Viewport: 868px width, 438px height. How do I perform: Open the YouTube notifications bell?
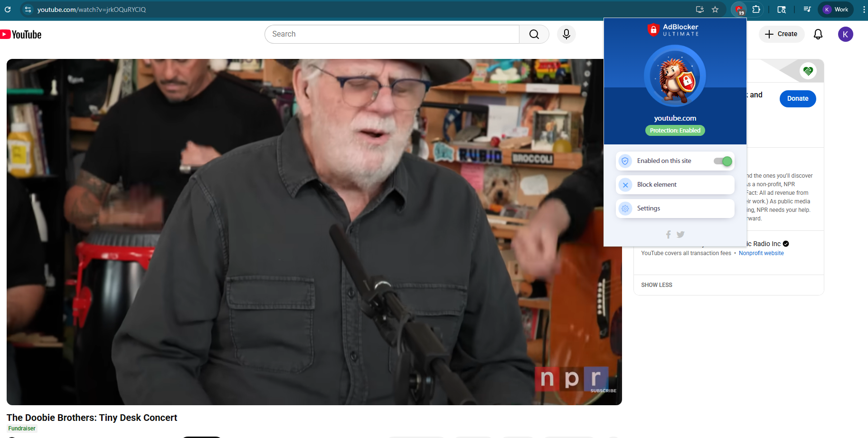pos(818,34)
